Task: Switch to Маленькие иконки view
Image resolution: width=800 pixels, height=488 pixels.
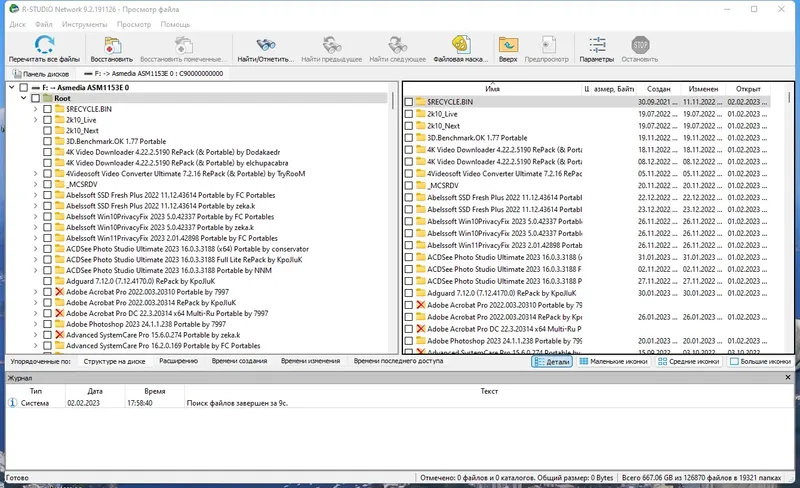Action: (613, 361)
